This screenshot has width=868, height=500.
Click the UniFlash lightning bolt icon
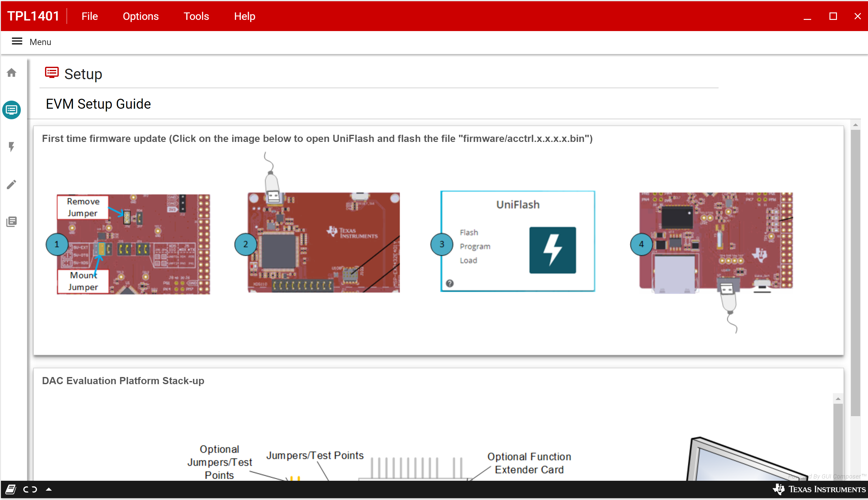coord(552,250)
